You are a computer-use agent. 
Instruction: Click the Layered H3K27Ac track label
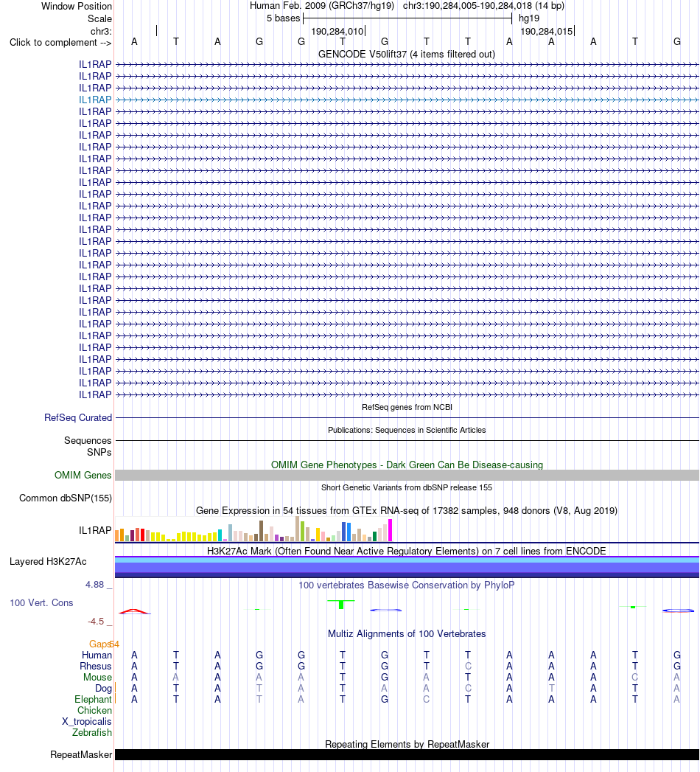[x=48, y=561]
